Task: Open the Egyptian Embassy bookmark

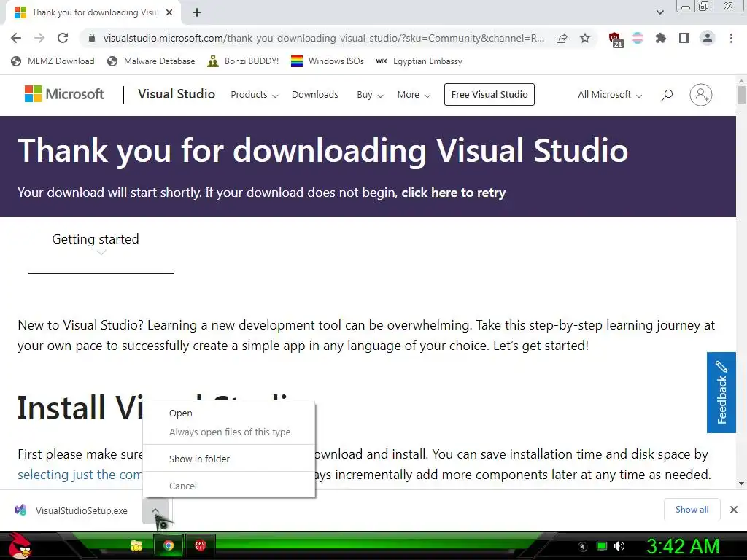Action: click(419, 61)
